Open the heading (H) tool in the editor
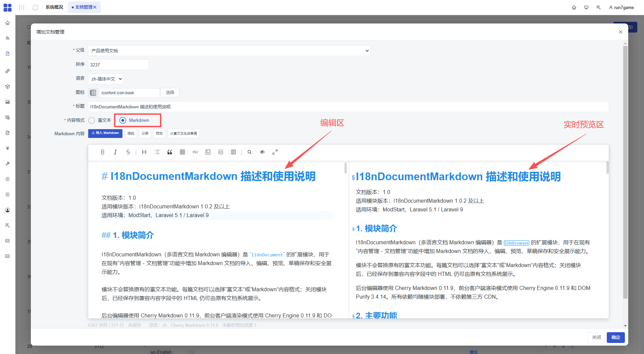 click(144, 152)
